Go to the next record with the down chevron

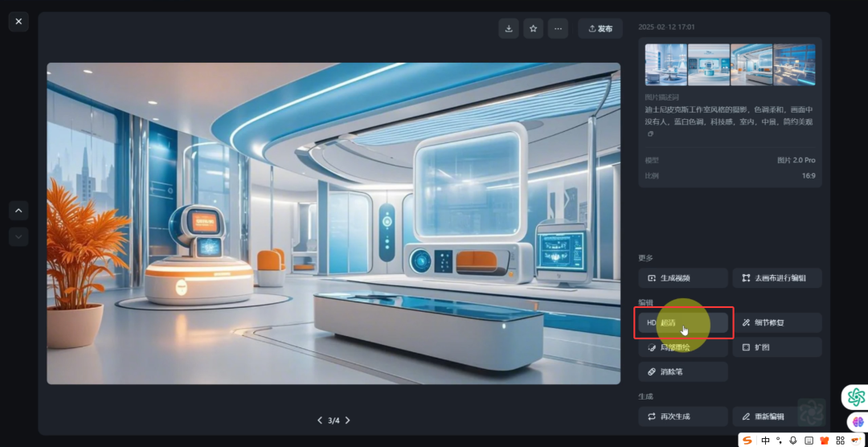(18, 236)
